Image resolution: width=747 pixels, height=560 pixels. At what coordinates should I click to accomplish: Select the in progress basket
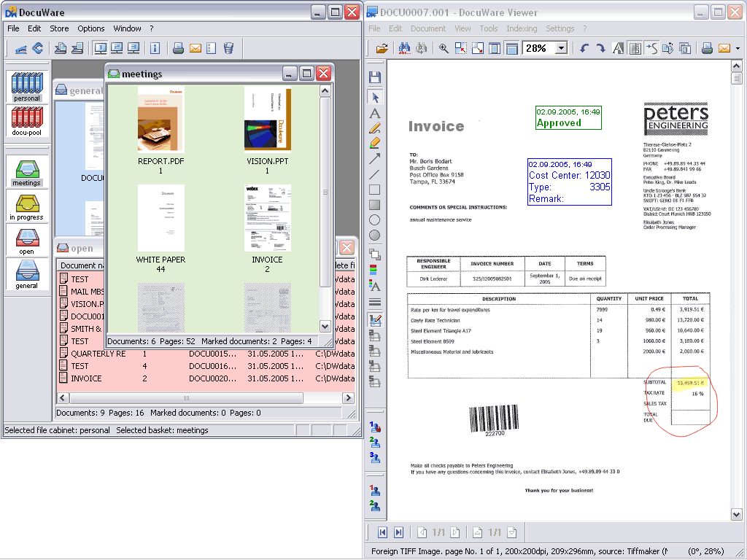tap(27, 208)
